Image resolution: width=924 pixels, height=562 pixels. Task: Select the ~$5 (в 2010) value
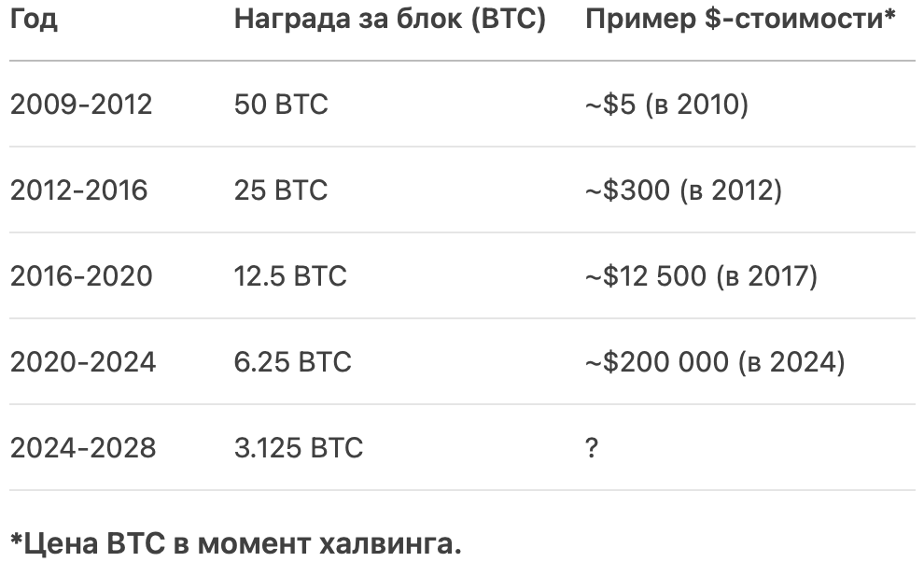coord(666,105)
